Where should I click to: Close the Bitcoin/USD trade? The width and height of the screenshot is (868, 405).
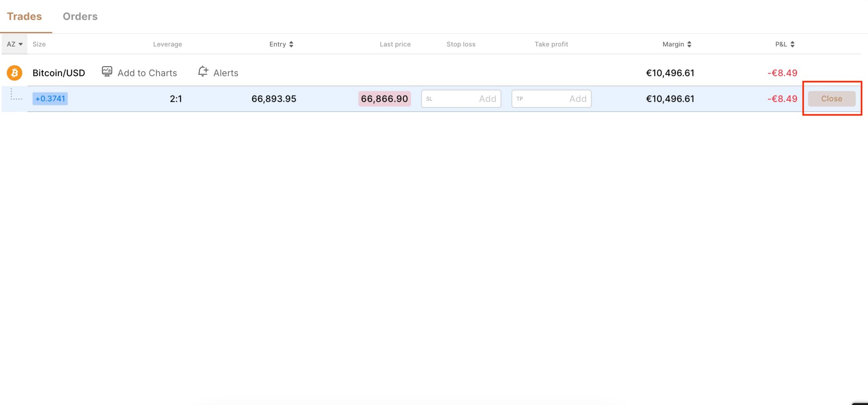click(831, 99)
